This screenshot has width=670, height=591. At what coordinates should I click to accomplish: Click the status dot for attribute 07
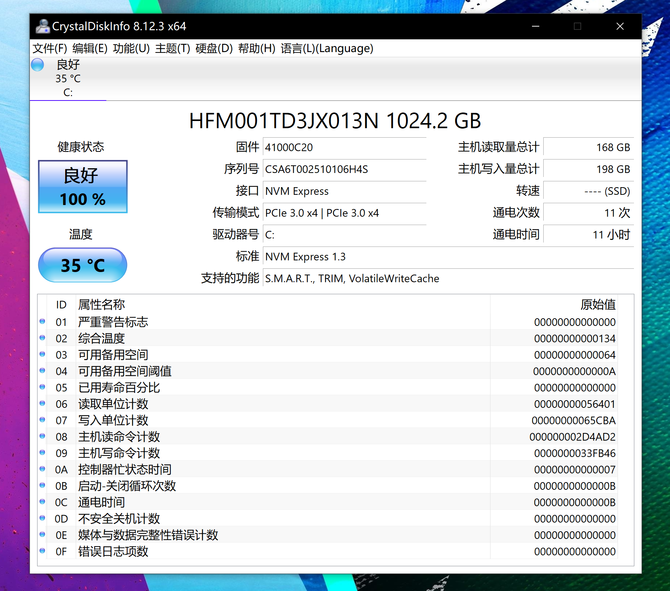point(42,420)
